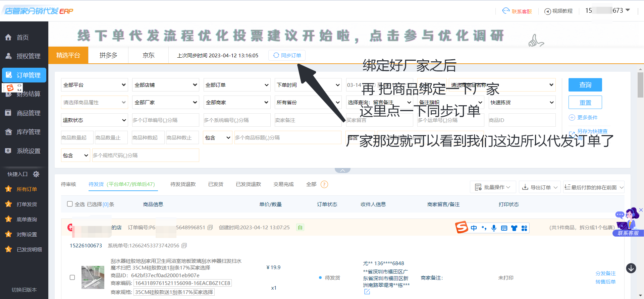Click the 查询 search button
The image size is (644, 299).
point(585,85)
